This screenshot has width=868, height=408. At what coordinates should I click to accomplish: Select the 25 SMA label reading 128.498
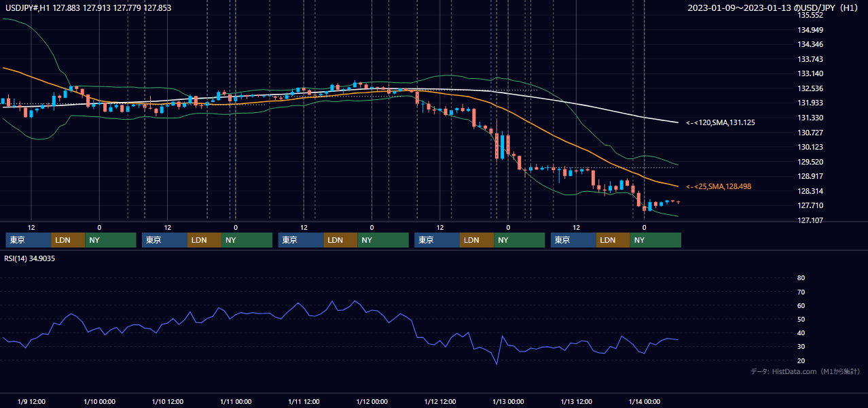click(719, 186)
